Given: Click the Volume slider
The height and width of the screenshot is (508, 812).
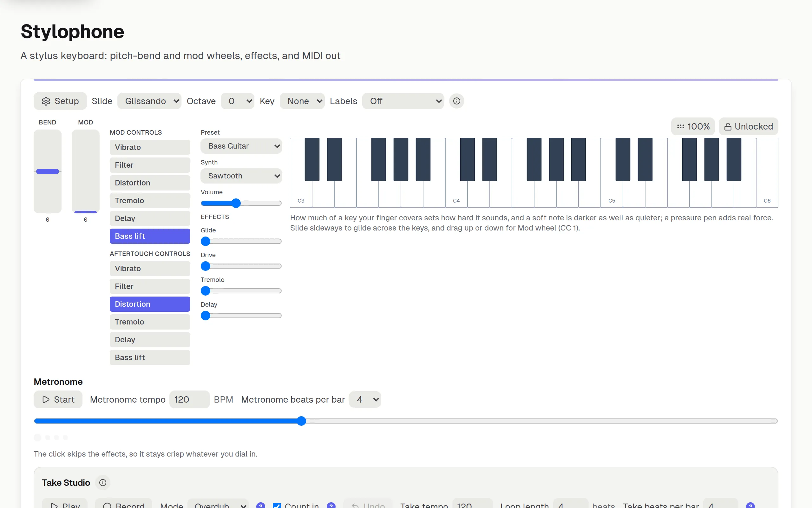Looking at the screenshot, I should click(x=241, y=203).
